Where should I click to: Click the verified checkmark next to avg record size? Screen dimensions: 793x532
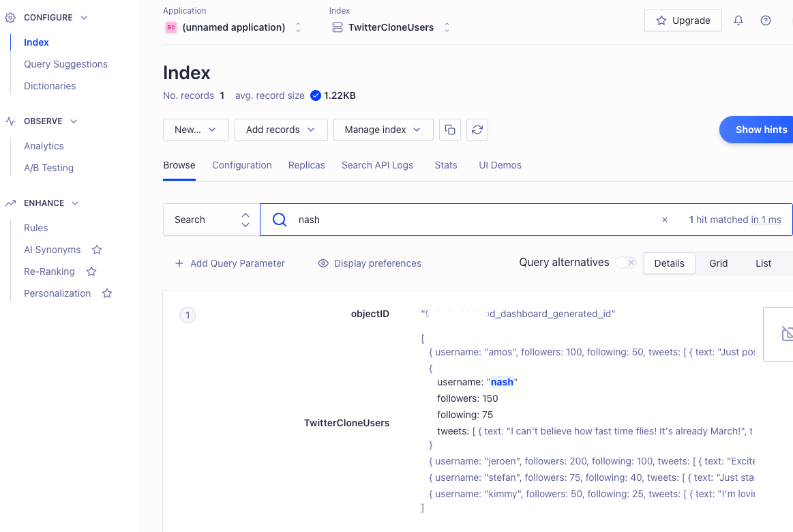(315, 95)
